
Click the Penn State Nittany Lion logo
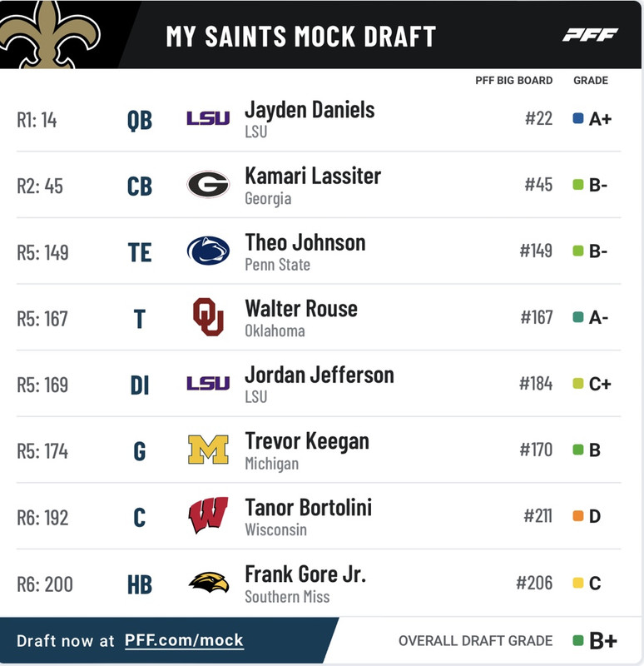(208, 251)
